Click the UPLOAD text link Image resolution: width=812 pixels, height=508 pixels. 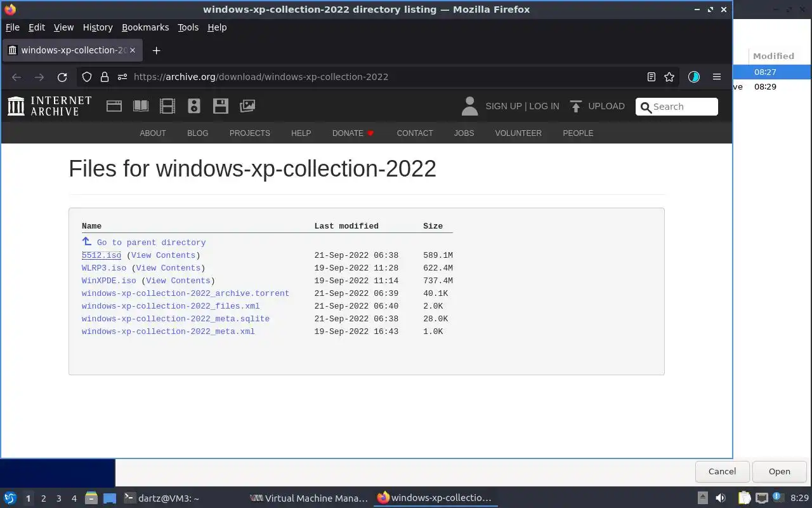click(606, 106)
